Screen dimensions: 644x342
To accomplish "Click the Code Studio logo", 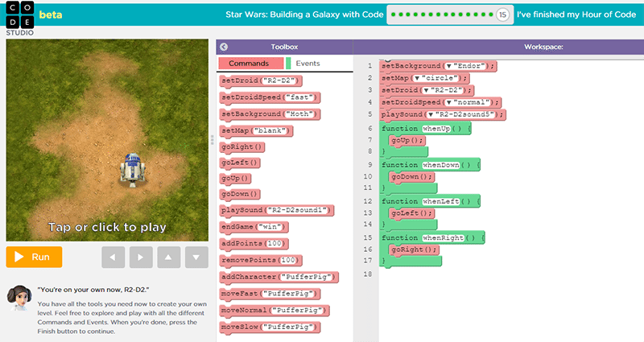I will click(19, 18).
